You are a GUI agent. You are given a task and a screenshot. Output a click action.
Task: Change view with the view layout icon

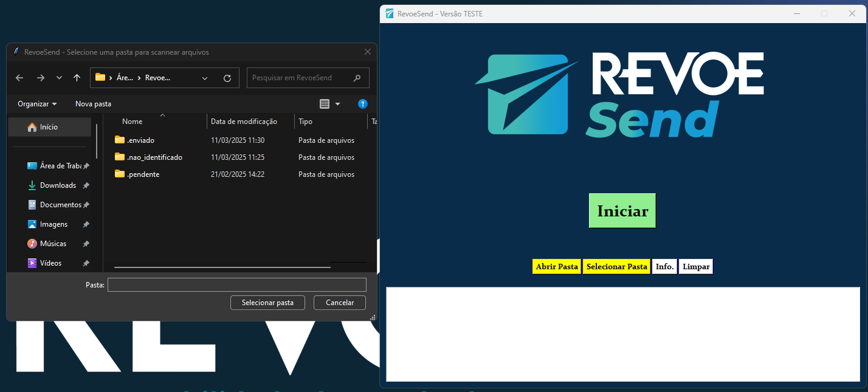click(325, 104)
